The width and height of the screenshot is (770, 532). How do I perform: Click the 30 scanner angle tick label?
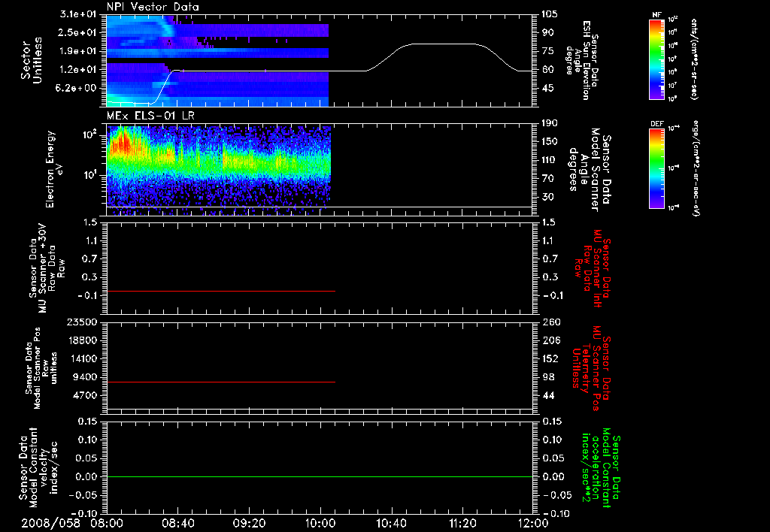tap(547, 198)
